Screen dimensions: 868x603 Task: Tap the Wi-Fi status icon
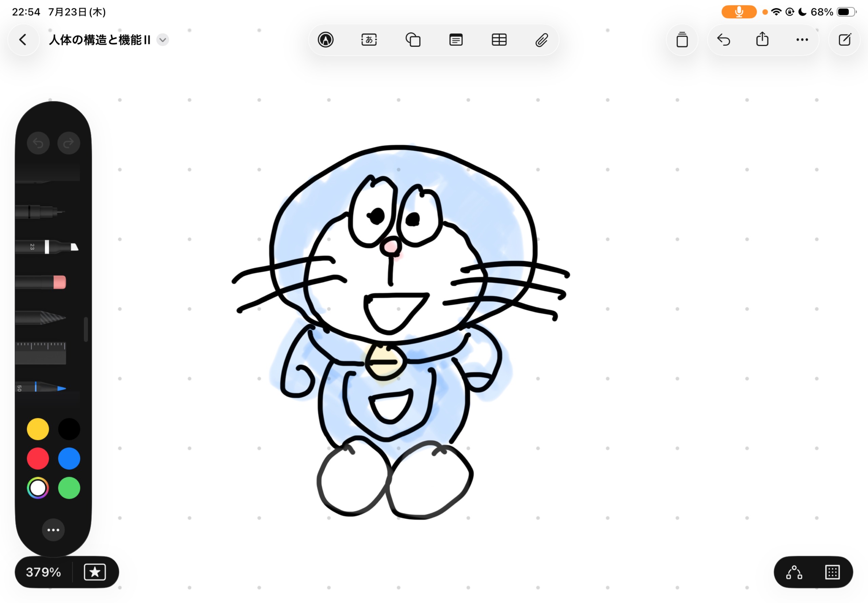tap(776, 12)
